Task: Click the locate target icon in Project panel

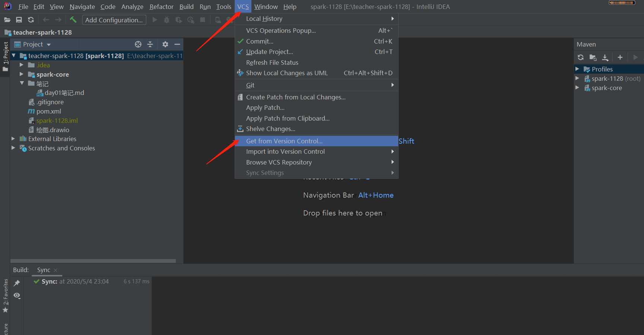Action: [138, 44]
